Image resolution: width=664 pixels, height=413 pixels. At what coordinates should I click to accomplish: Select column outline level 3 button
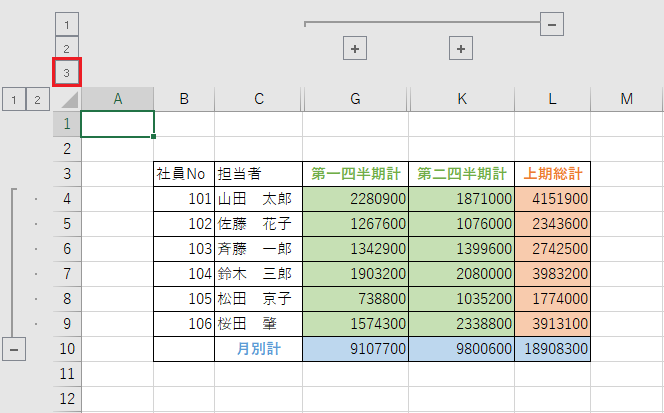pos(67,72)
